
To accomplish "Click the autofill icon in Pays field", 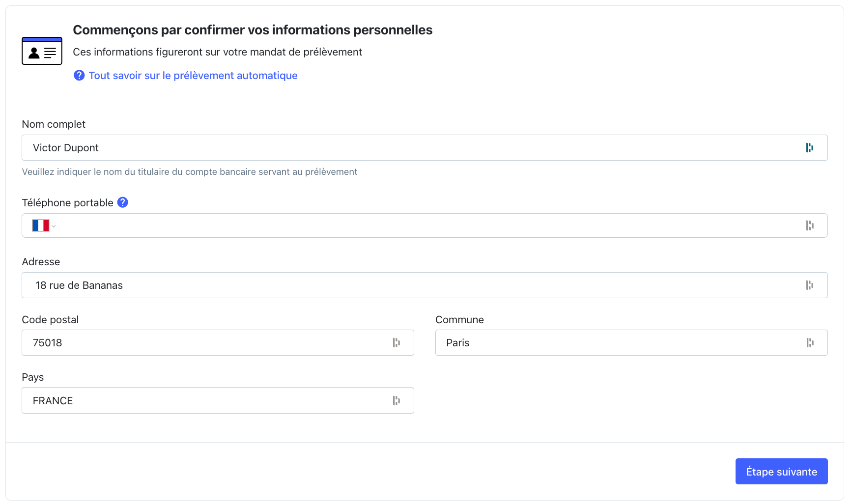I will point(396,401).
